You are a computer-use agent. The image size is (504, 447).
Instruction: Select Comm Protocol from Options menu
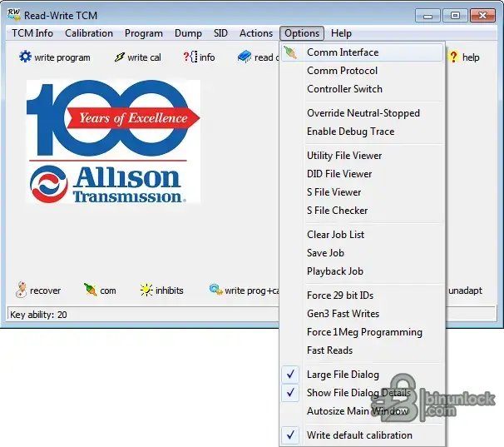click(x=363, y=71)
